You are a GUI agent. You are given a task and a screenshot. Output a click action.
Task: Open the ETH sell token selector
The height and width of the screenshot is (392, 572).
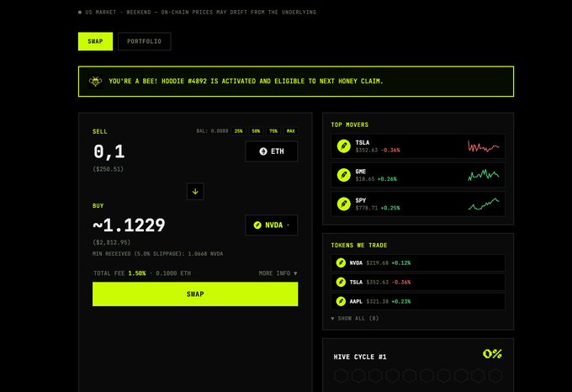click(x=272, y=151)
